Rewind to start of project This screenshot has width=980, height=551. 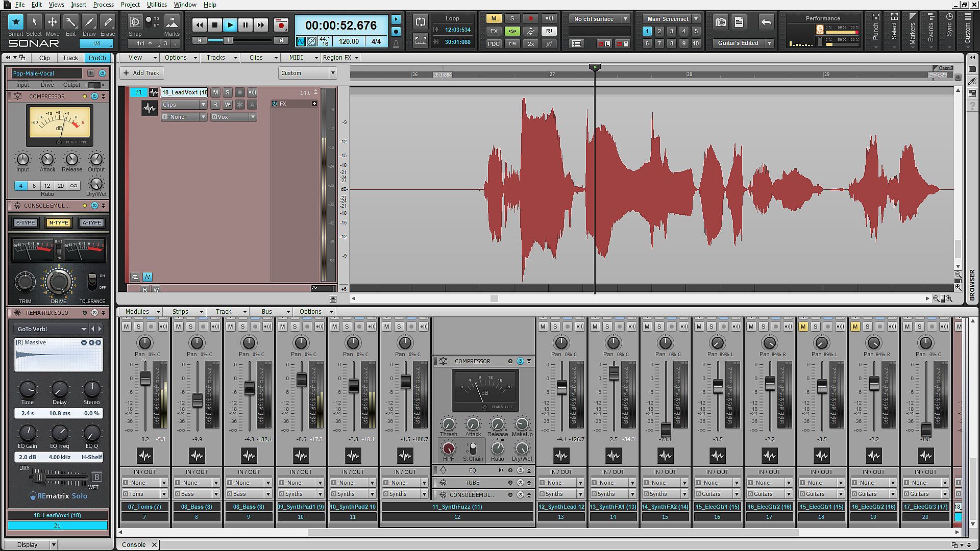click(200, 40)
